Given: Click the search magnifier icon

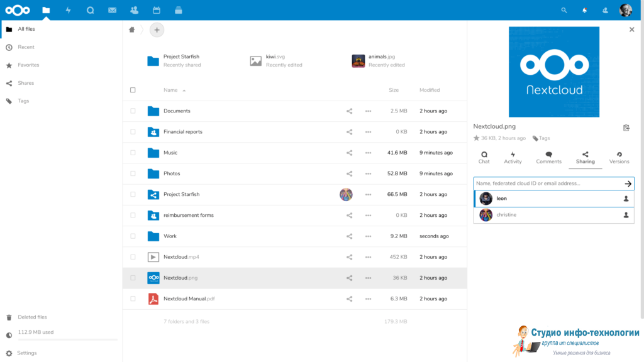Looking at the screenshot, I should (564, 10).
